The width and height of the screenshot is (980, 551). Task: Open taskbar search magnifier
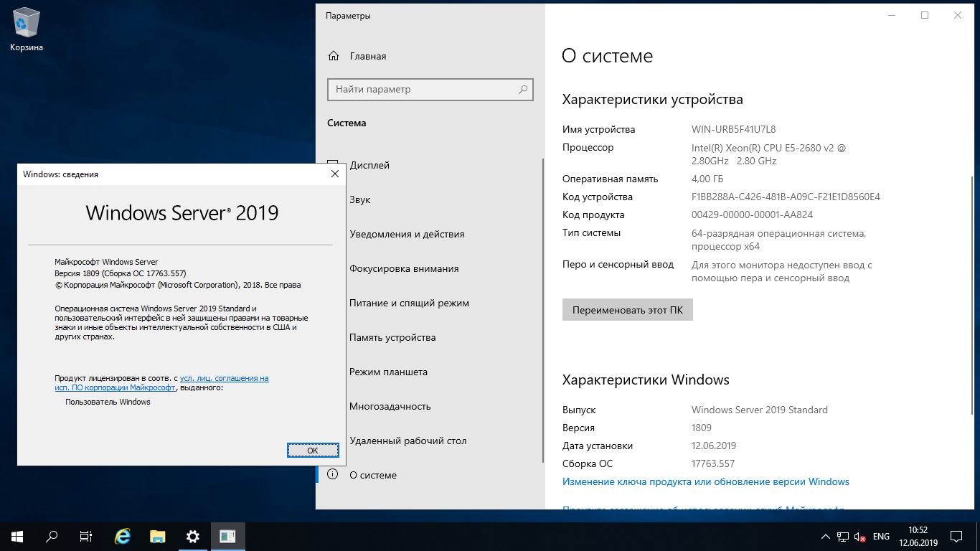(52, 536)
